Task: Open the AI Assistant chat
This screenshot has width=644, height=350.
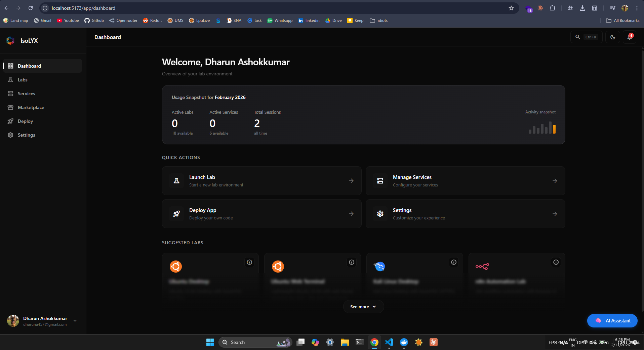Action: [612, 321]
